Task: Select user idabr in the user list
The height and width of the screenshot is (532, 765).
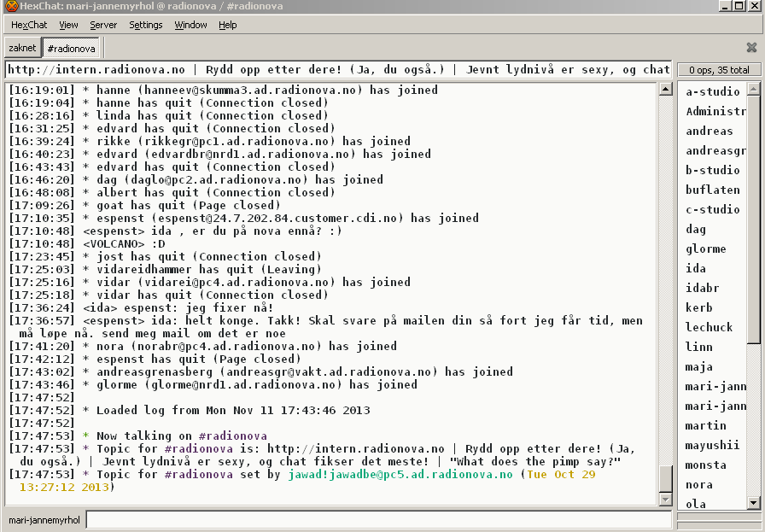Action: click(713, 288)
